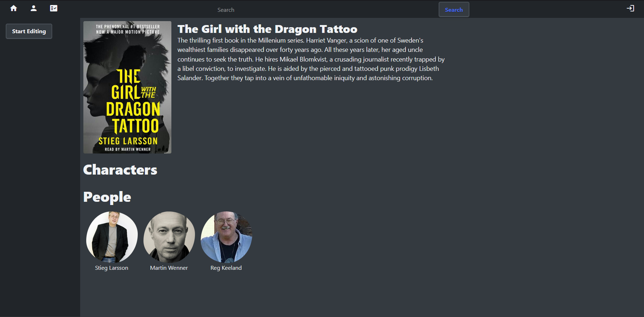Image resolution: width=644 pixels, height=317 pixels.
Task: Click the book title heading
Action: click(x=267, y=29)
